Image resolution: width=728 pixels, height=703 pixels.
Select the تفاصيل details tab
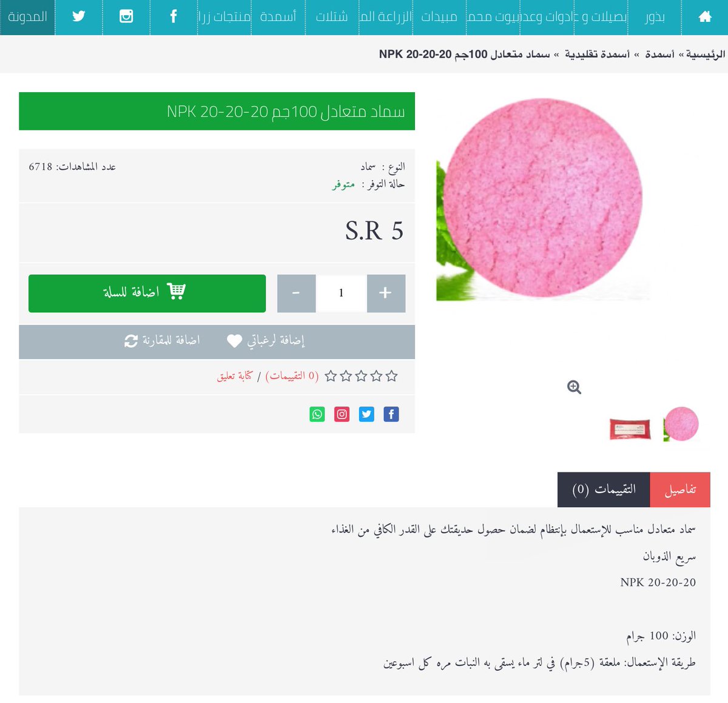coord(680,489)
